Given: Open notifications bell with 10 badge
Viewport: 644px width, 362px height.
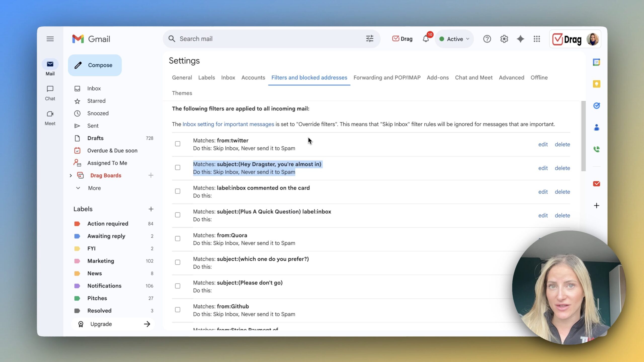Looking at the screenshot, I should 426,39.
